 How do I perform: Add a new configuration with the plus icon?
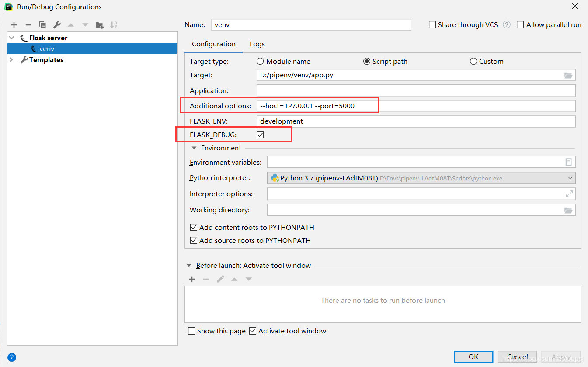14,25
